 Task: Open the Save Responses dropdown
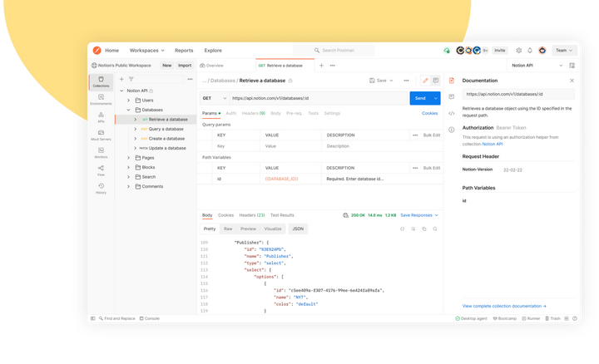(419, 215)
